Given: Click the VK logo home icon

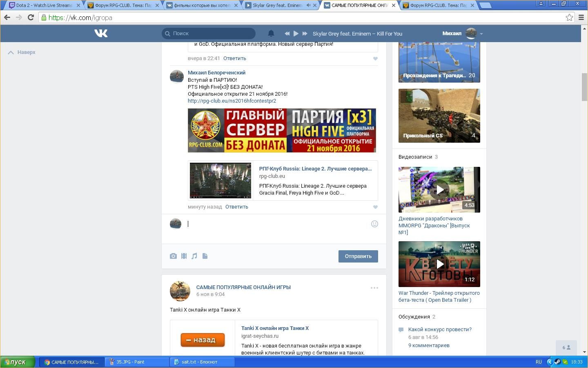Looking at the screenshot, I should tap(101, 34).
